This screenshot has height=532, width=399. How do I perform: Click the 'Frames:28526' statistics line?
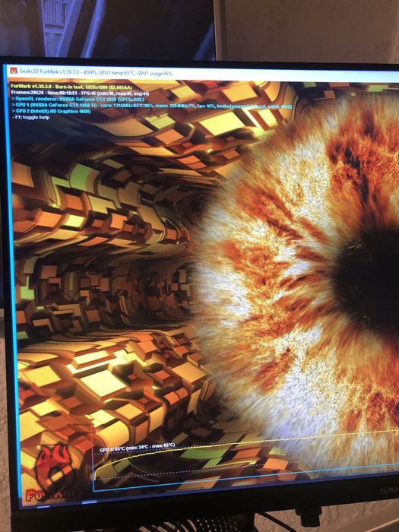[x=80, y=93]
